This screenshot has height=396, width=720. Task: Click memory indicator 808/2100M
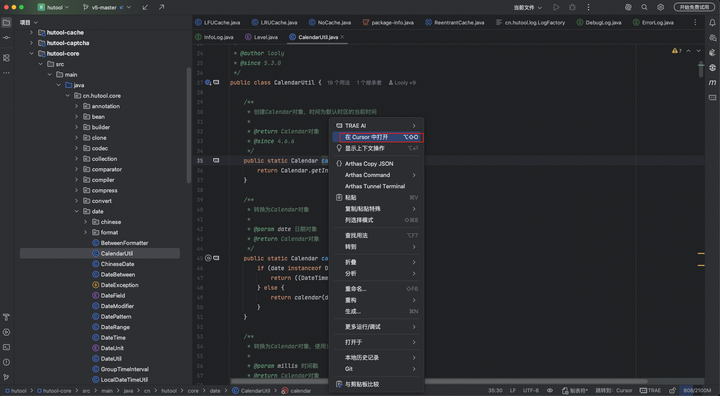(697, 390)
